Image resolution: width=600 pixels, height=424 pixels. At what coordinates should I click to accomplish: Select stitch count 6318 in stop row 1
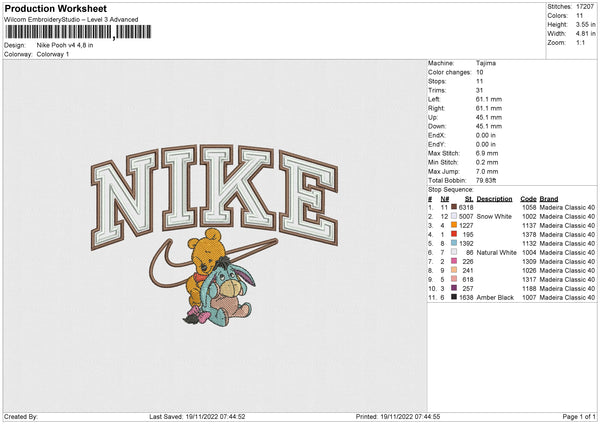(x=466, y=207)
